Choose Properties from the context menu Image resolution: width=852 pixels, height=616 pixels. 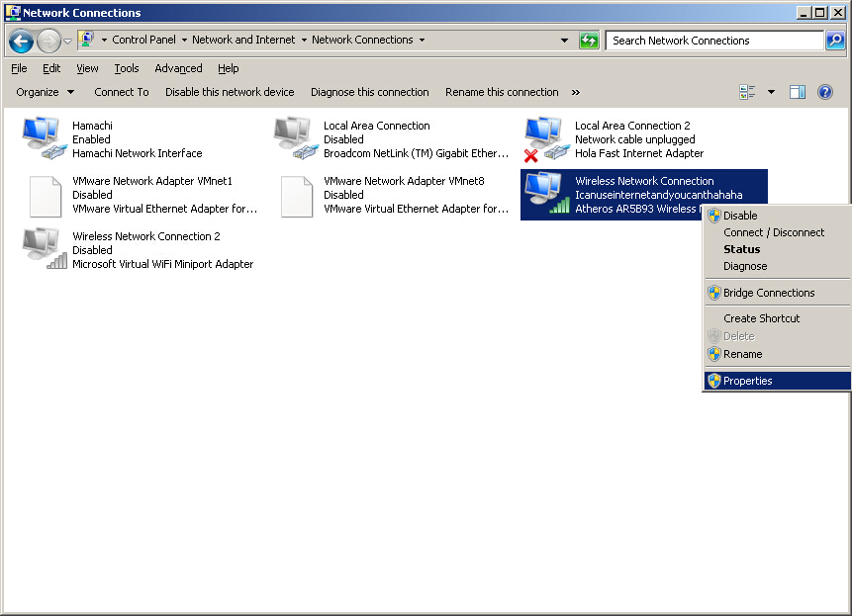[x=747, y=381]
